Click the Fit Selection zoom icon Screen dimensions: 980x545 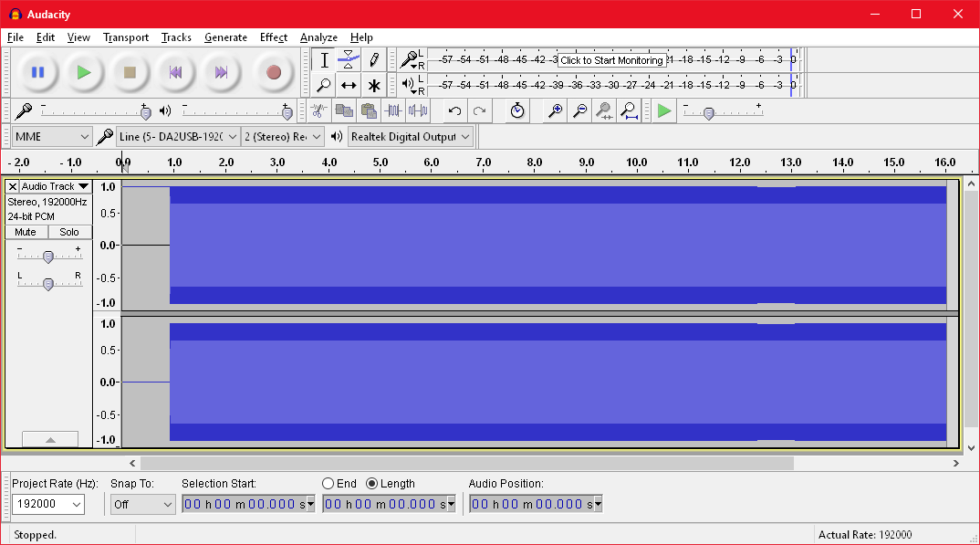604,111
